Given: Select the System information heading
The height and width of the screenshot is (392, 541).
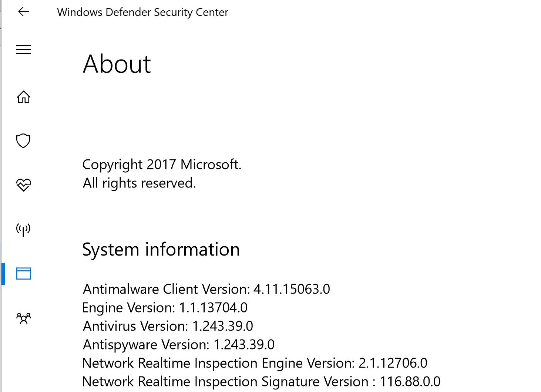Looking at the screenshot, I should (x=161, y=249).
